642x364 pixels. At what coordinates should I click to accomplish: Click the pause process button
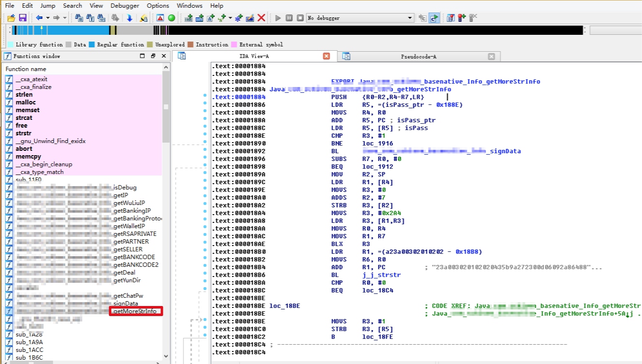289,18
